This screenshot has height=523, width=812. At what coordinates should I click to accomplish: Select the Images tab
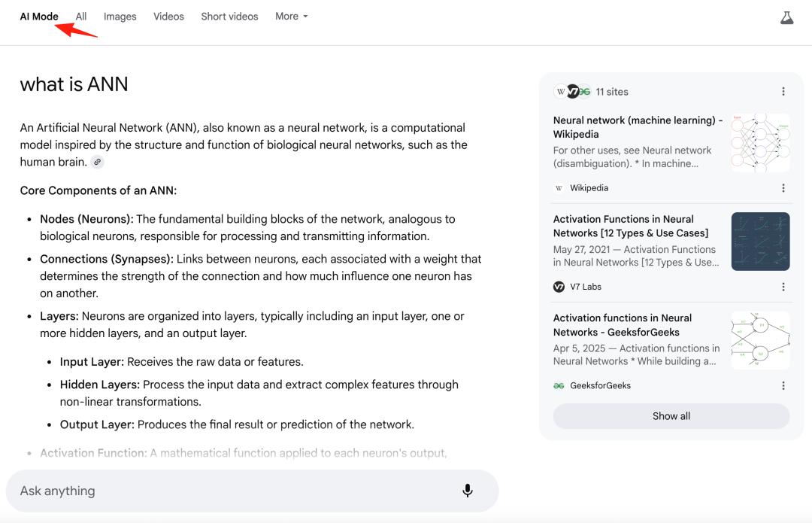120,17
